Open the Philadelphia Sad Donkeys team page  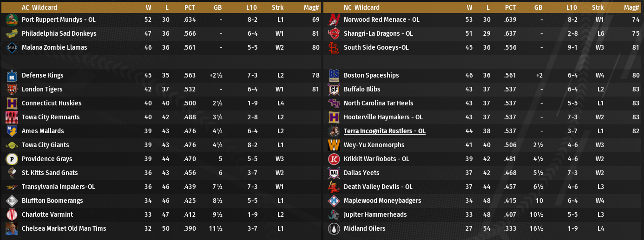(x=59, y=33)
